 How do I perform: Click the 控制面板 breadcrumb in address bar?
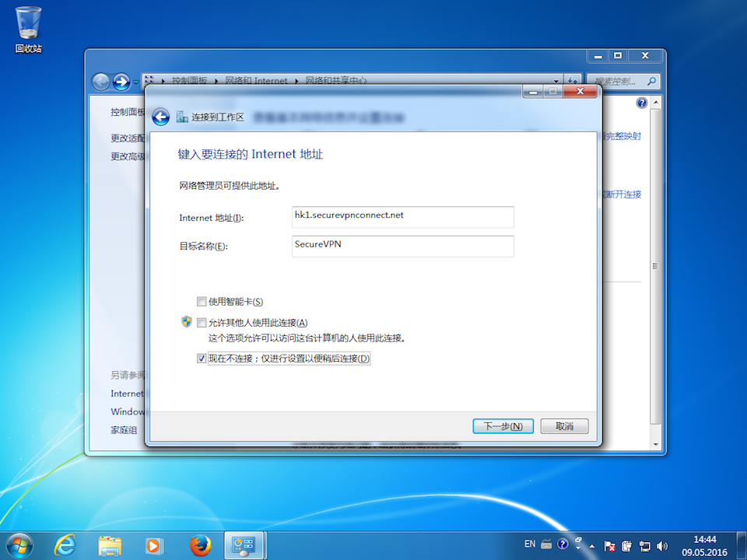tap(189, 80)
